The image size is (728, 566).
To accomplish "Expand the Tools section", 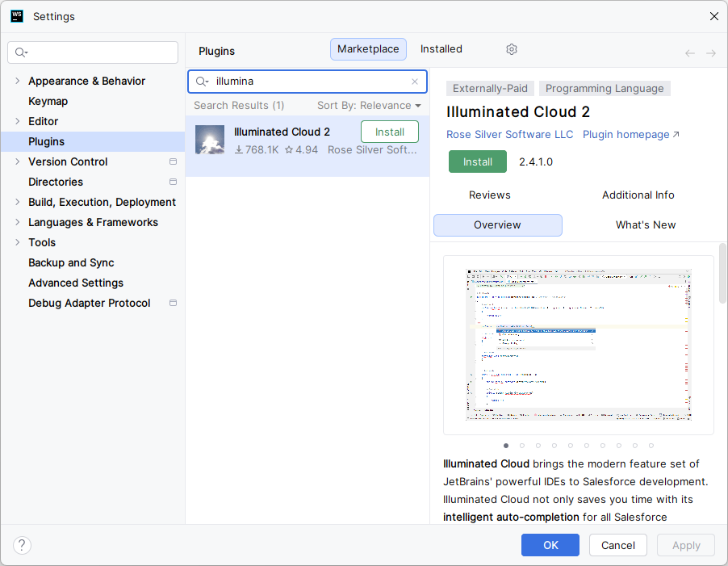I will coord(17,242).
